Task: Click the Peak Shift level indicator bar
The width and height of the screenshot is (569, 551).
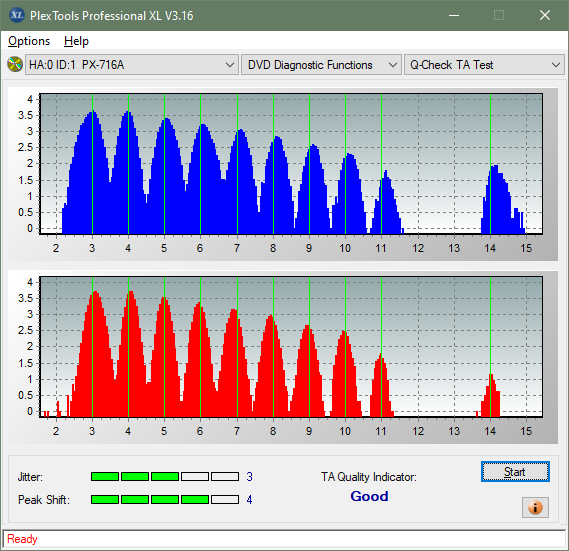Action: coord(165,499)
